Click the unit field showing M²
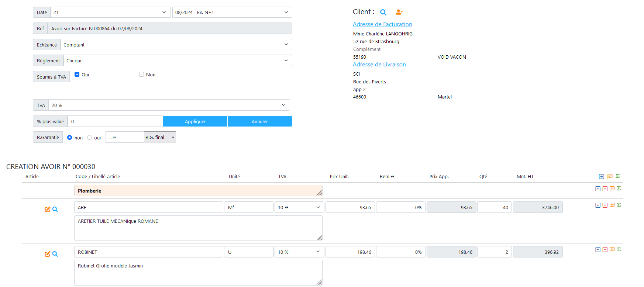644x287 pixels. [249, 207]
